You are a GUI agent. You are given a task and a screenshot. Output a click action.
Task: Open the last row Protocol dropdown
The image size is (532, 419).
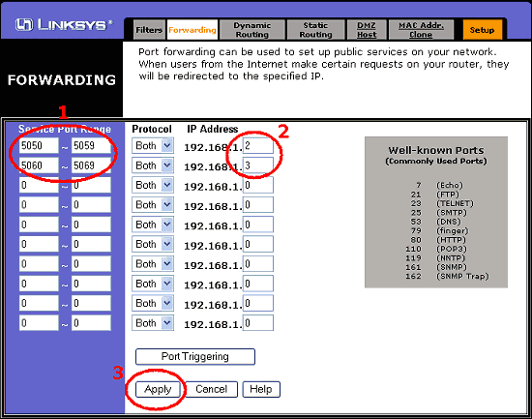(153, 323)
